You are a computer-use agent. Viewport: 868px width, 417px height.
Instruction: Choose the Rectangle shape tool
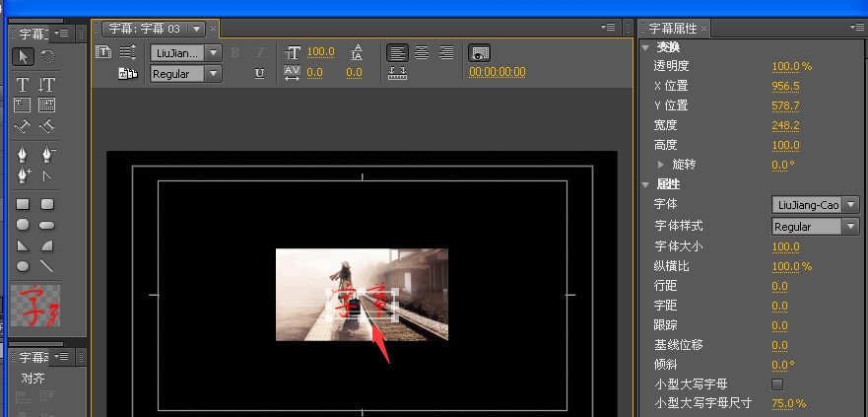point(22,204)
